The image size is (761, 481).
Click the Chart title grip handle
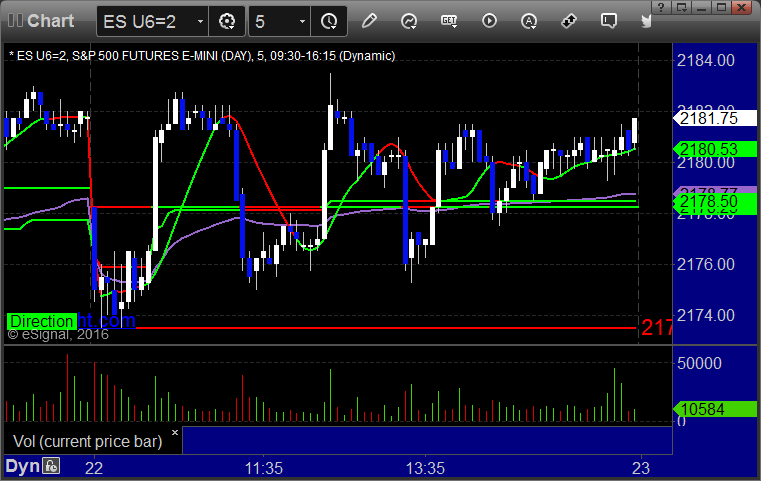(15, 20)
